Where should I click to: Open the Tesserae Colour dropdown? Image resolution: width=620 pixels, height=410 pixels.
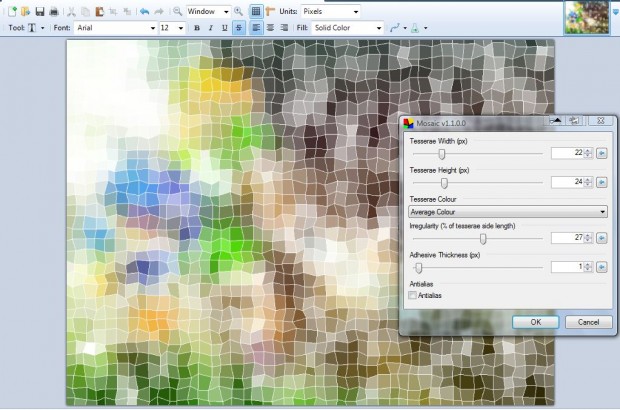pos(508,212)
